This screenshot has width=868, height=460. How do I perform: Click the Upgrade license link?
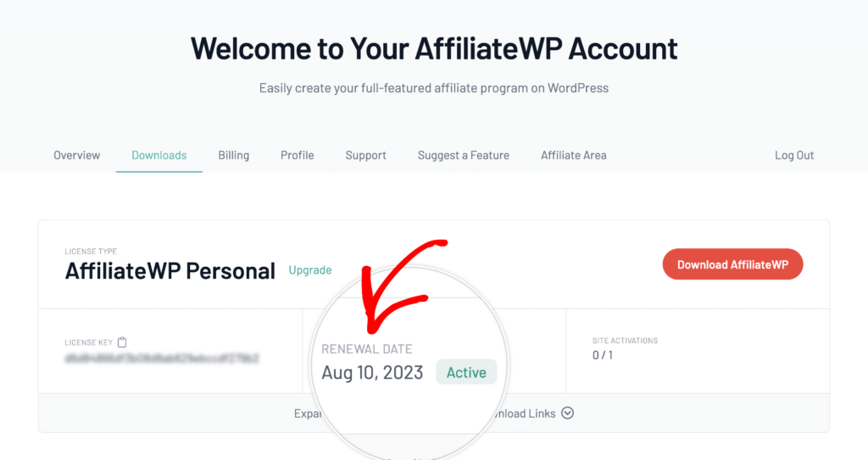tap(310, 270)
